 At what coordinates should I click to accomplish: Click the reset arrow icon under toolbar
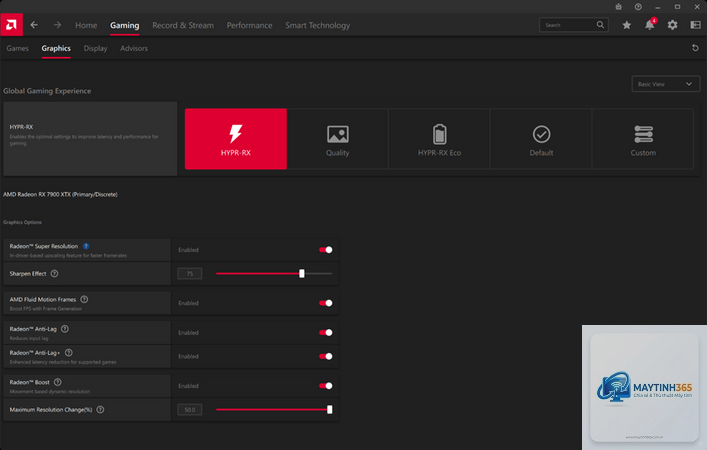click(695, 48)
